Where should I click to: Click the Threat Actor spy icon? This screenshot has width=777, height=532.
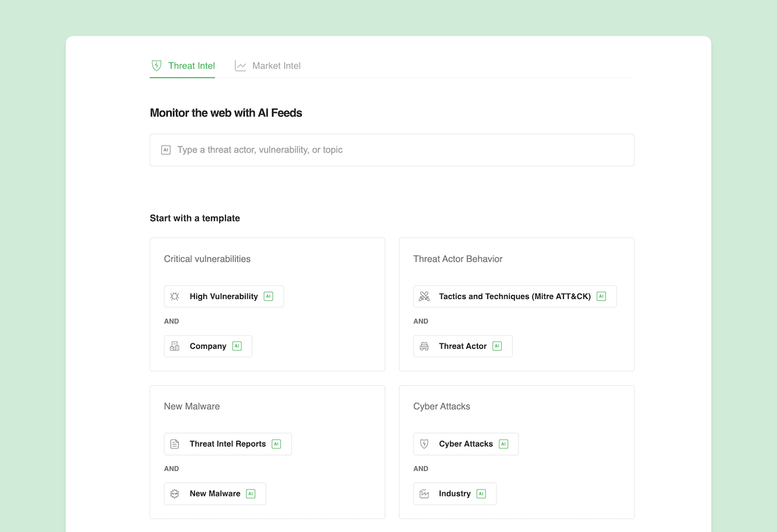[424, 346]
